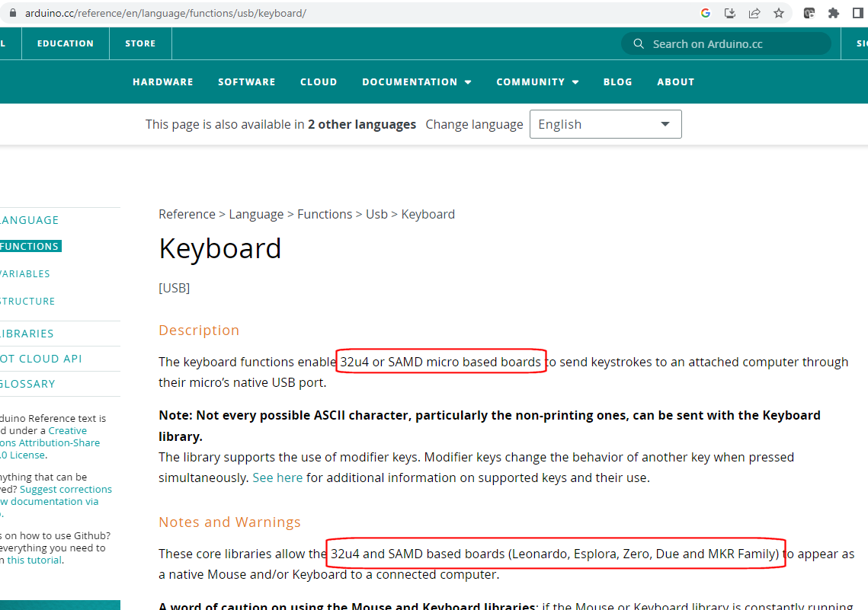This screenshot has width=868, height=610.
Task: Click the Google icon in address bar
Action: 705,13
